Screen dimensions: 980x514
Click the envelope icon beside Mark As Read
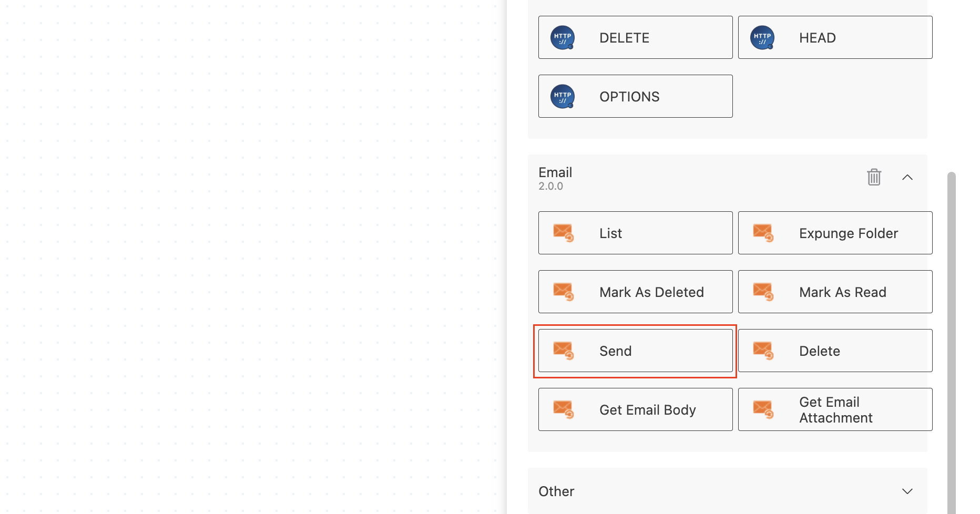pyautogui.click(x=763, y=292)
